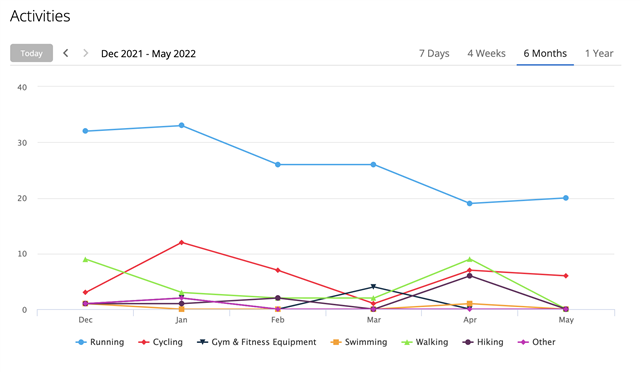The image size is (640, 372).
Task: Click Running data point for January
Action: 182,125
